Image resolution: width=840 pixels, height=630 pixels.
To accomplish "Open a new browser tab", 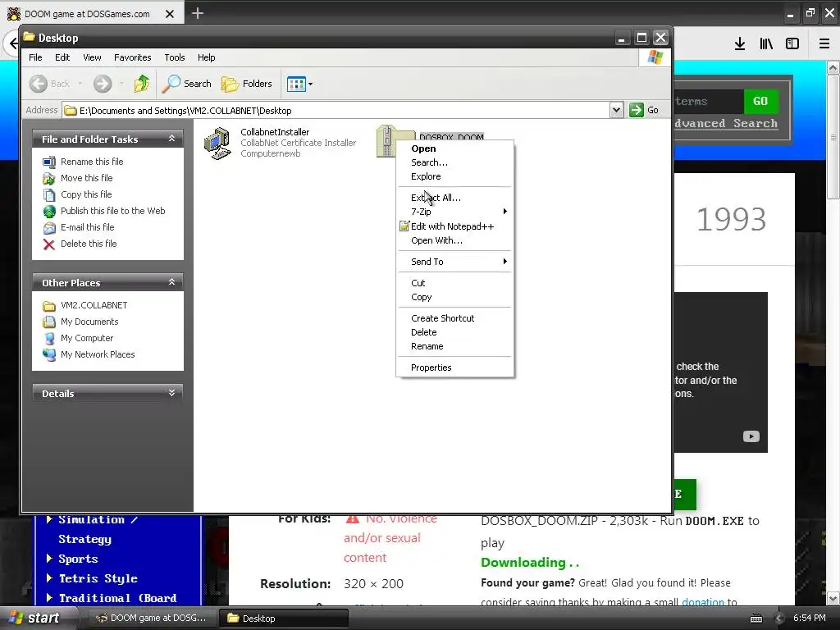I will tap(198, 13).
